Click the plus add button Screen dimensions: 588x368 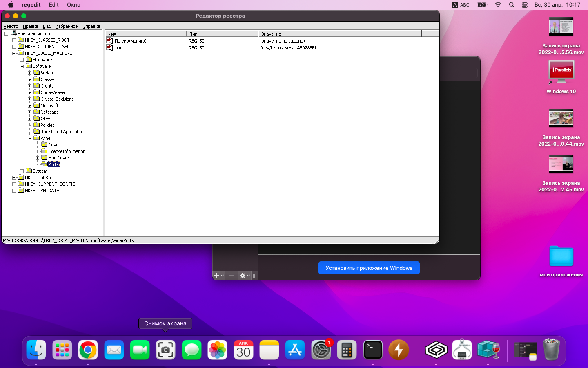[217, 276]
